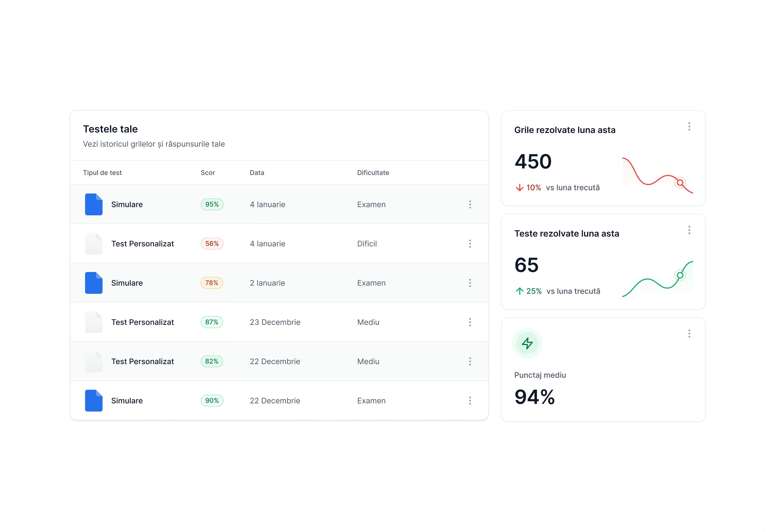Click the 65 value in Teste rezolvate card
The width and height of the screenshot is (775, 532).
[x=527, y=265]
